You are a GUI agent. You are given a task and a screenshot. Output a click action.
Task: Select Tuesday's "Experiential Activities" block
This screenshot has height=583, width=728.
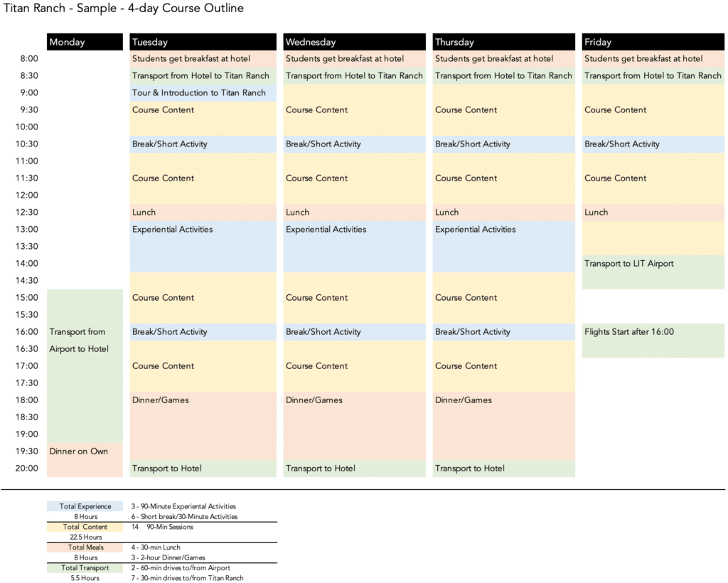coord(203,247)
